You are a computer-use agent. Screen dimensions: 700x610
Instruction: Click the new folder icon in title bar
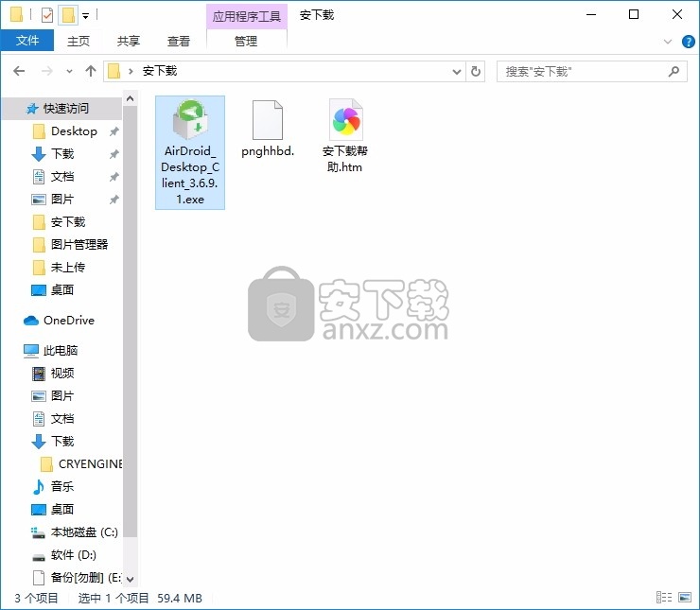click(x=67, y=15)
